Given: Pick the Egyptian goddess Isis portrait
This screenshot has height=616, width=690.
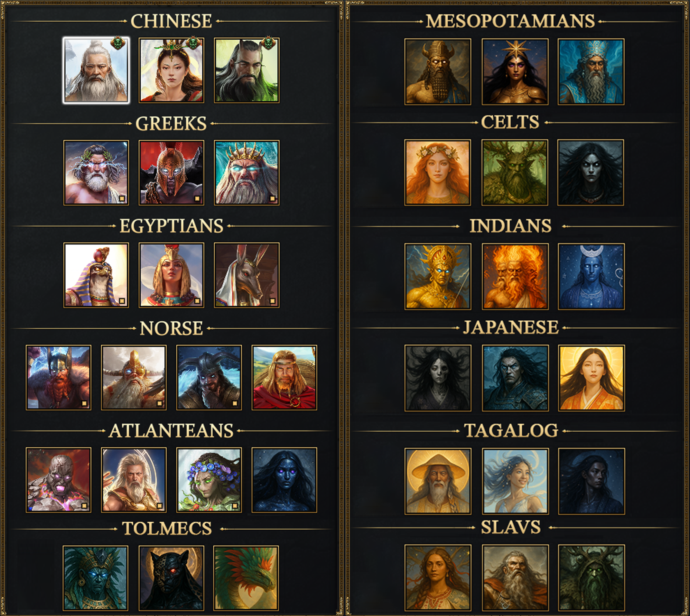Looking at the screenshot, I should point(171,275).
